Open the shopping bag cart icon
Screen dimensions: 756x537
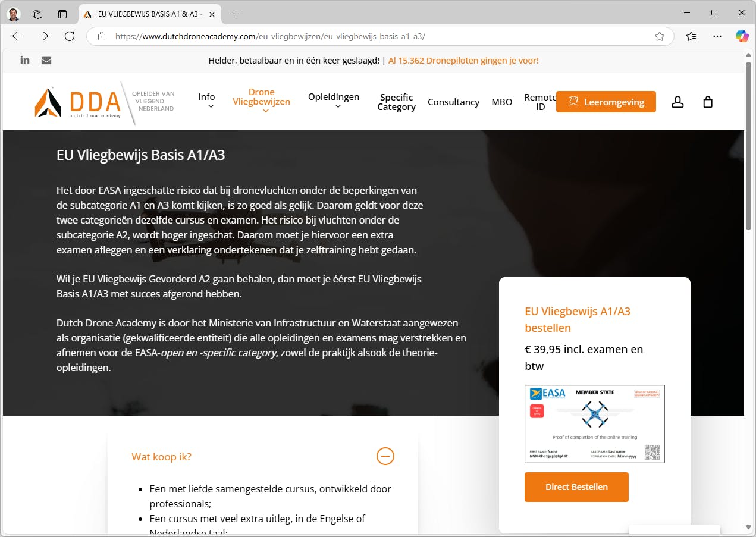(708, 102)
